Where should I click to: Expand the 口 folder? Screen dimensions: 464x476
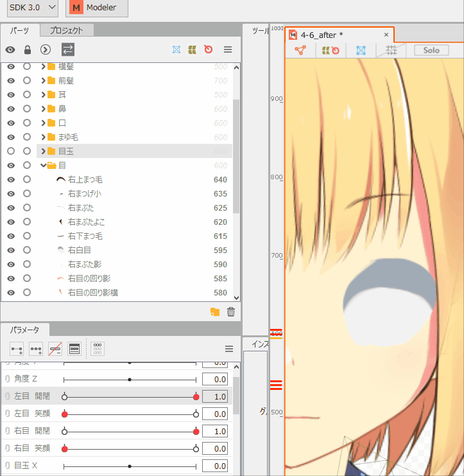[43, 123]
